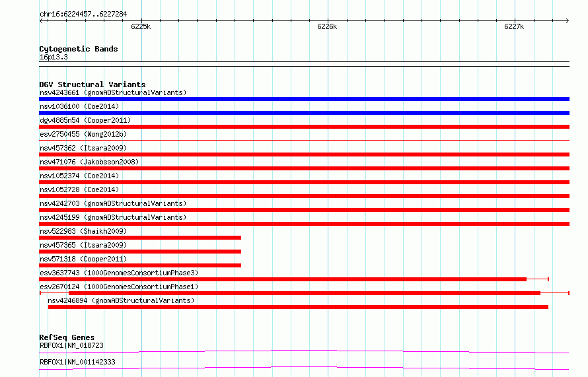This screenshot has width=588, height=377.
Task: Click RBFOX1|NM_001142333 transcript label
Action: (77, 362)
